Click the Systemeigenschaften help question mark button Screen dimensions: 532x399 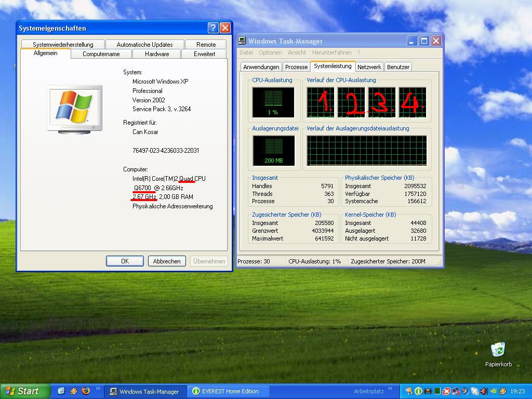tap(213, 28)
